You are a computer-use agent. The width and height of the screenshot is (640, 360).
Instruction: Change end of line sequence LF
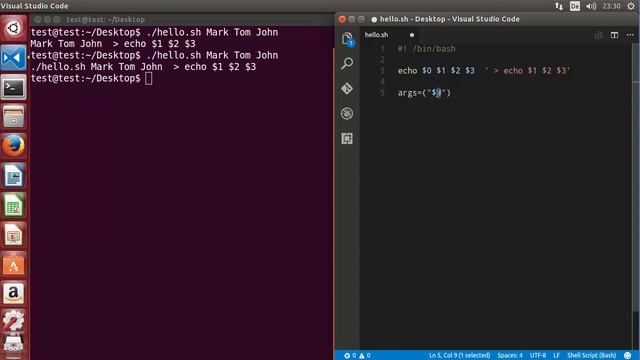(x=556, y=356)
